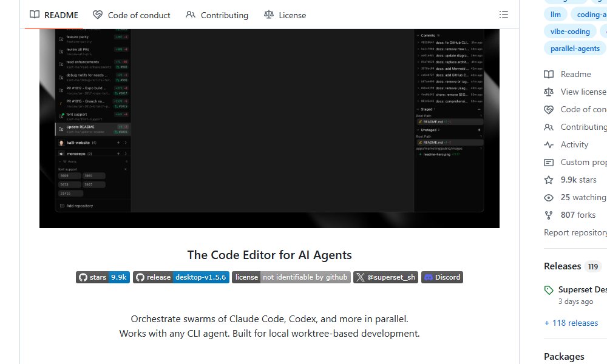Click the scales icon next to View license
The height and width of the screenshot is (364, 607).
pos(549,92)
